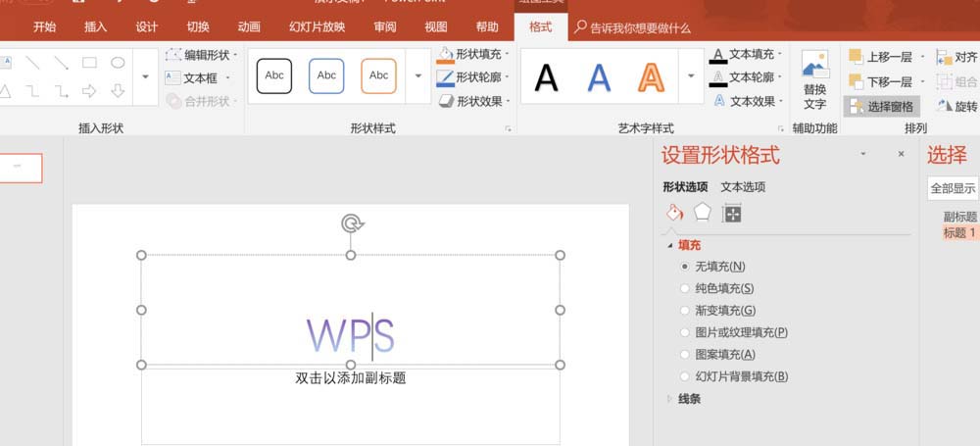This screenshot has width=980, height=446.
Task: Open 替换文字 alt text button
Action: pyautogui.click(x=815, y=80)
